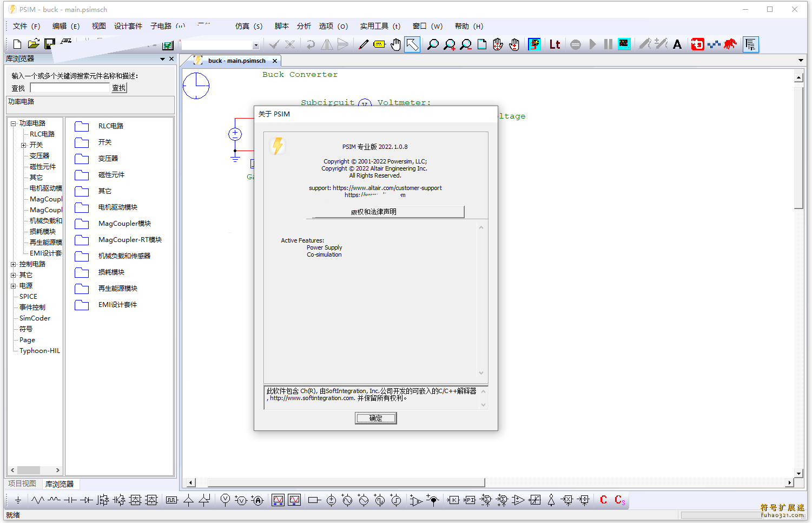Open the RLC电路 folder in the list
Image resolution: width=812 pixels, height=523 pixels.
pyautogui.click(x=111, y=126)
